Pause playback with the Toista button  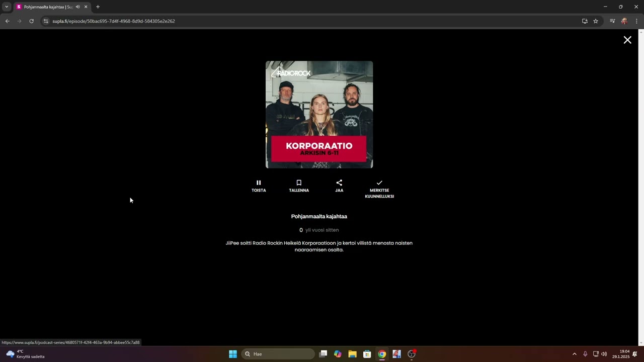click(259, 186)
